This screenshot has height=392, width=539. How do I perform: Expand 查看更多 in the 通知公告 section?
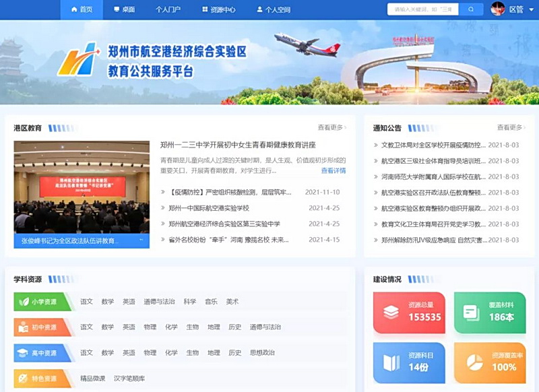511,127
